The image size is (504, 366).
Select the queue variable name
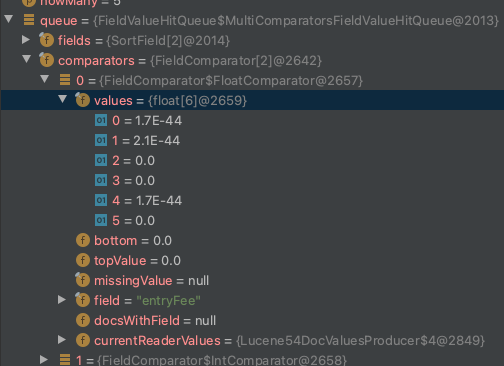pyautogui.click(x=59, y=21)
